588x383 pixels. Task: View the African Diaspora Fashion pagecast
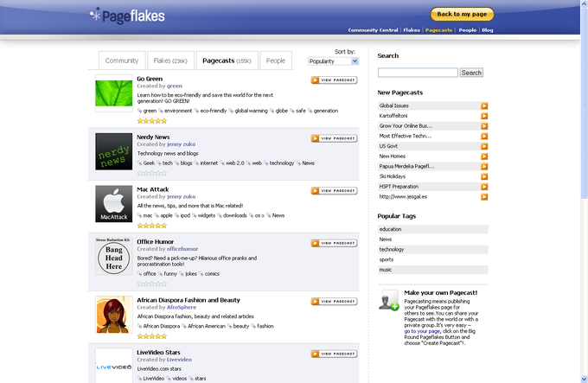click(334, 302)
